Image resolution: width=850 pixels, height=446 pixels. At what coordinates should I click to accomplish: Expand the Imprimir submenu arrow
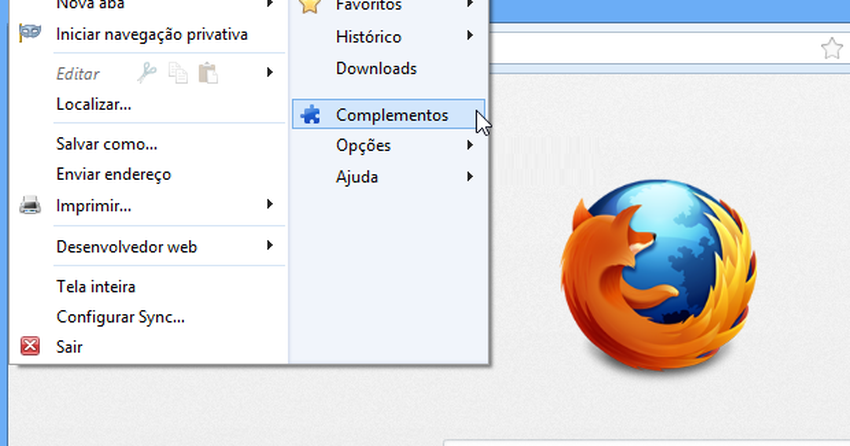click(269, 204)
